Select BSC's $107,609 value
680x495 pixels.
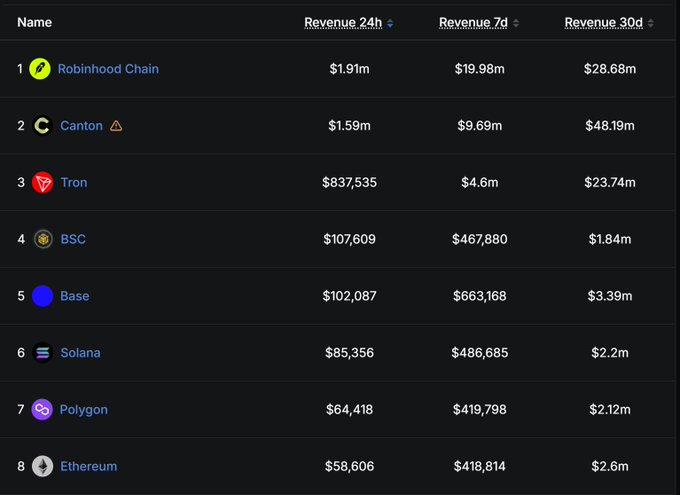click(x=350, y=239)
